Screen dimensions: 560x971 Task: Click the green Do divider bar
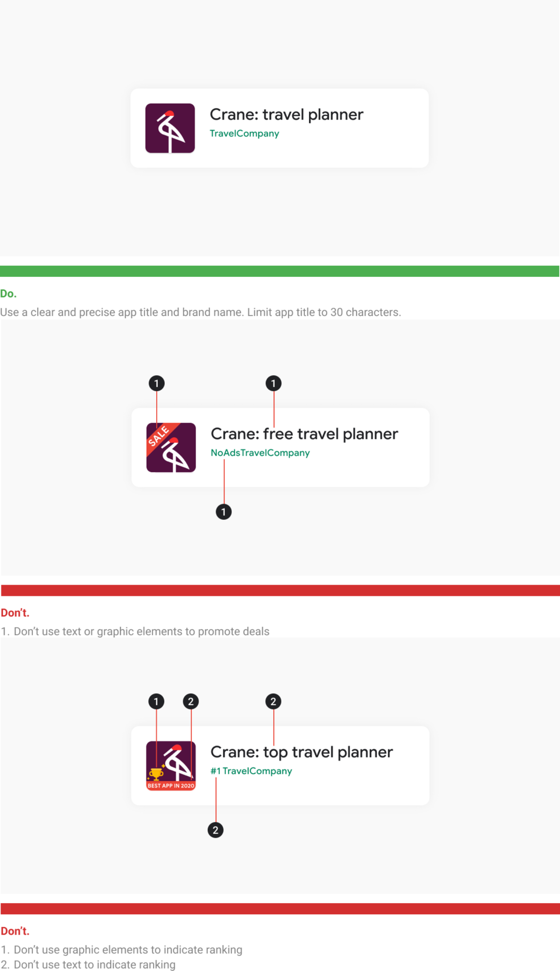pyautogui.click(x=280, y=271)
